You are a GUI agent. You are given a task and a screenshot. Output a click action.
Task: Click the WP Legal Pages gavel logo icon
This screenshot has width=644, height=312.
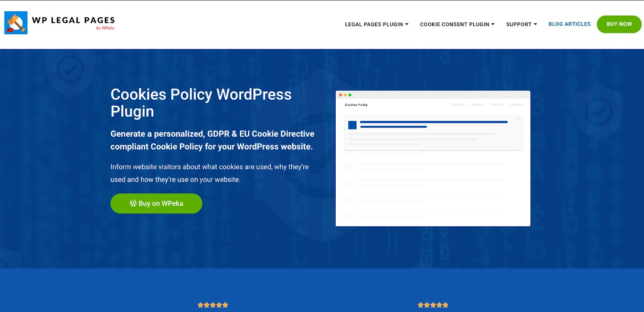[16, 23]
